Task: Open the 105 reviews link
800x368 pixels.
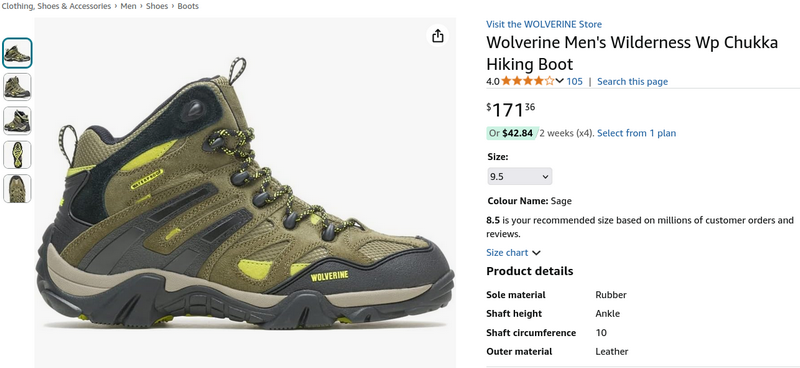Action: 574,81
